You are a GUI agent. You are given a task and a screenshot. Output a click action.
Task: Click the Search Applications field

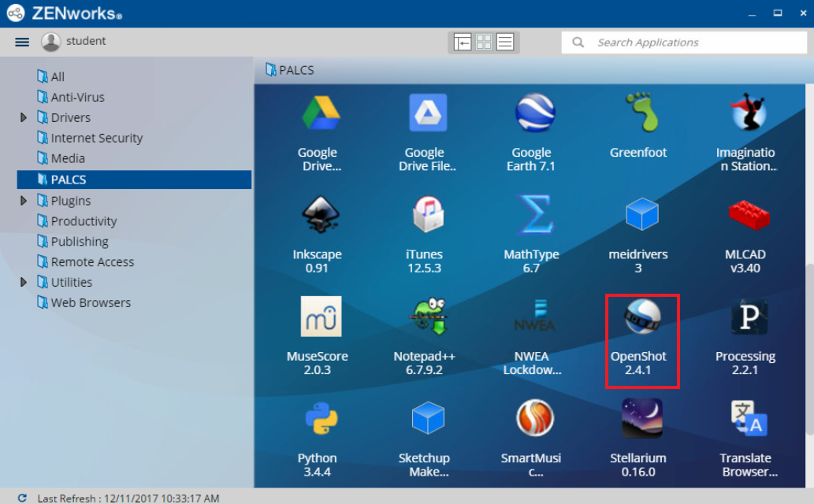pos(684,42)
